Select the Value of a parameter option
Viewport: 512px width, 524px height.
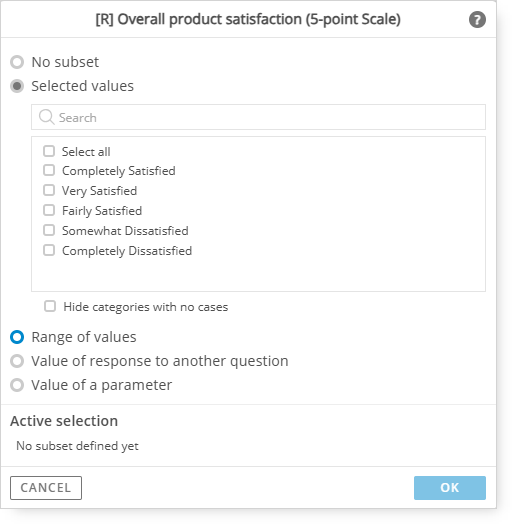click(17, 385)
